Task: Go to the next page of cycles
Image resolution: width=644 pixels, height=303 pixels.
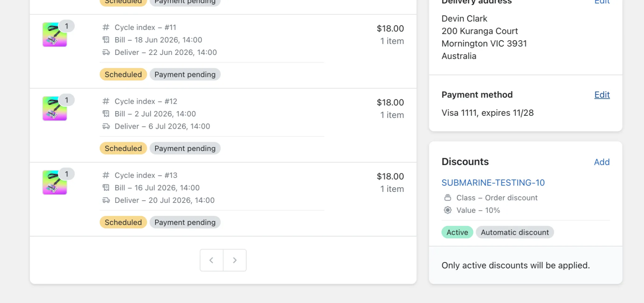Action: click(235, 260)
